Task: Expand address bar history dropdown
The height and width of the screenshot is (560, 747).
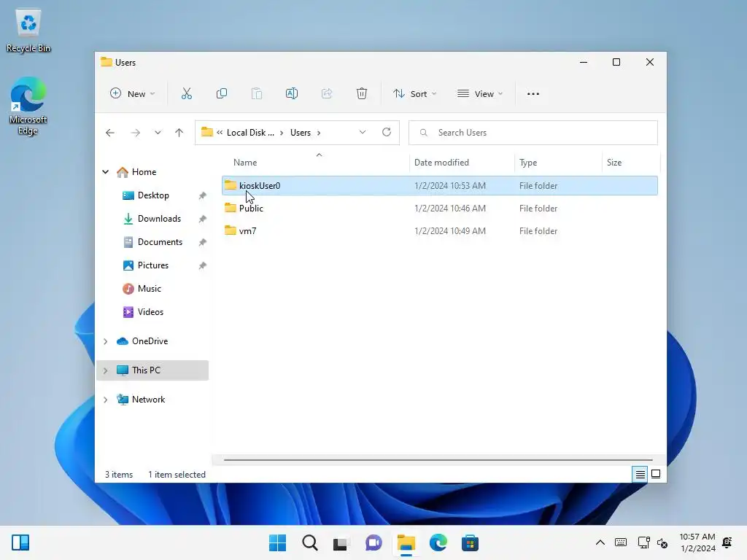Action: tap(363, 133)
